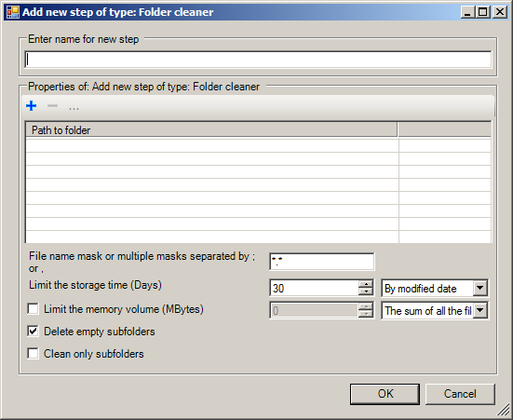
Task: Click the minus remove folder icon
Action: [x=52, y=106]
